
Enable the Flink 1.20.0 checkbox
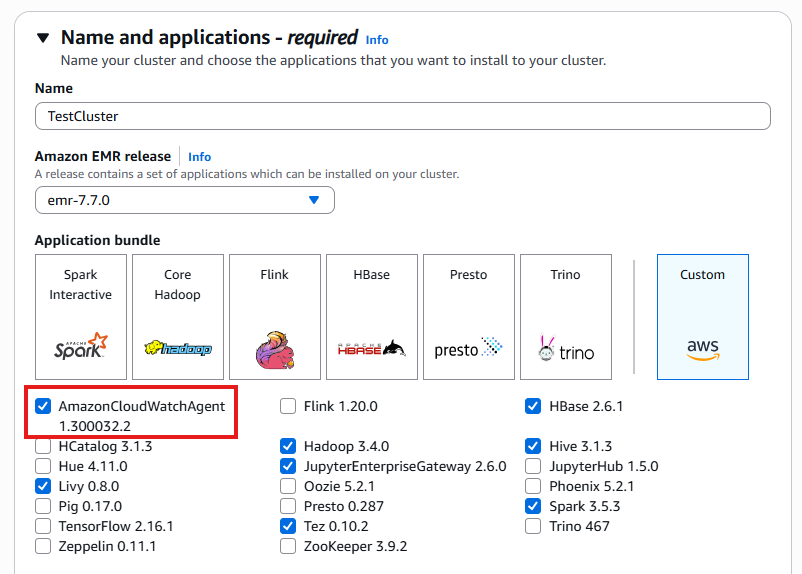tap(288, 407)
